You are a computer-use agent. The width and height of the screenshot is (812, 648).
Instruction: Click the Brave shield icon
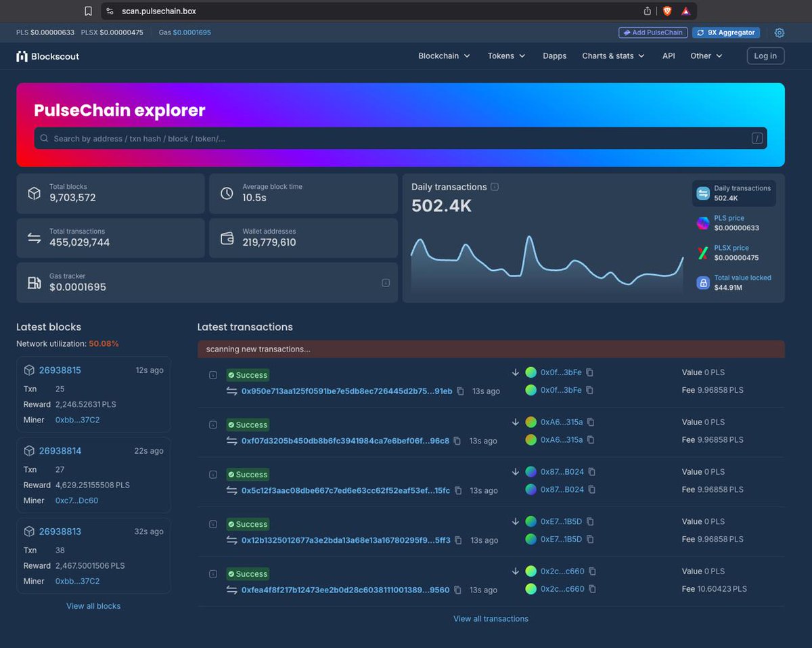[667, 11]
